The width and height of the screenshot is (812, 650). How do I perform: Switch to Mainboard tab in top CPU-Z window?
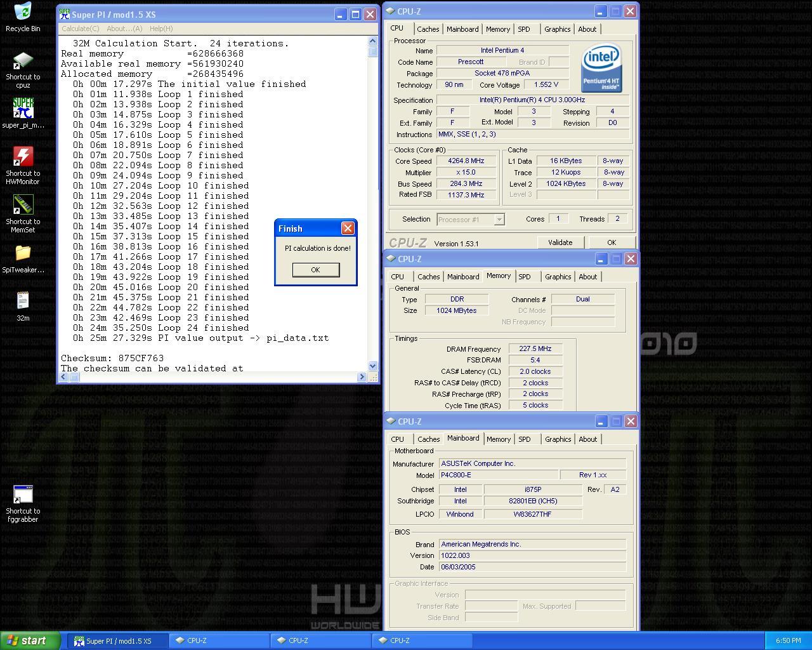pyautogui.click(x=462, y=29)
